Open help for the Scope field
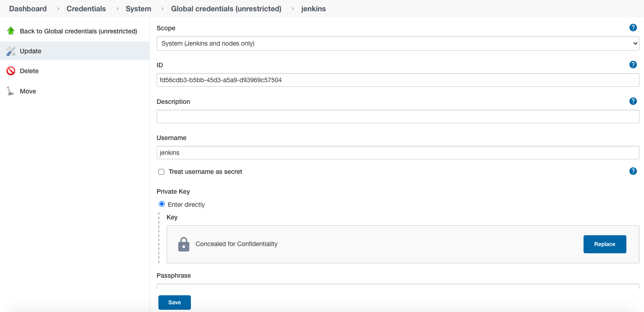The image size is (644, 312). point(633,28)
